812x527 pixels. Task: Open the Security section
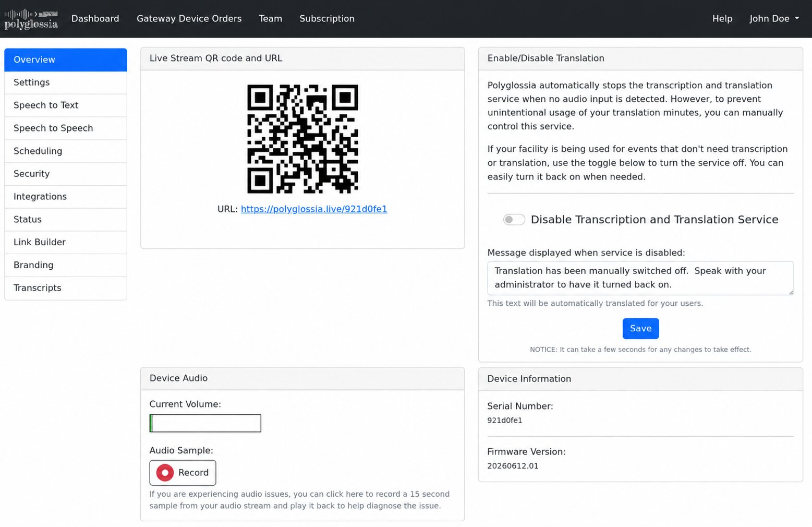[x=66, y=174]
